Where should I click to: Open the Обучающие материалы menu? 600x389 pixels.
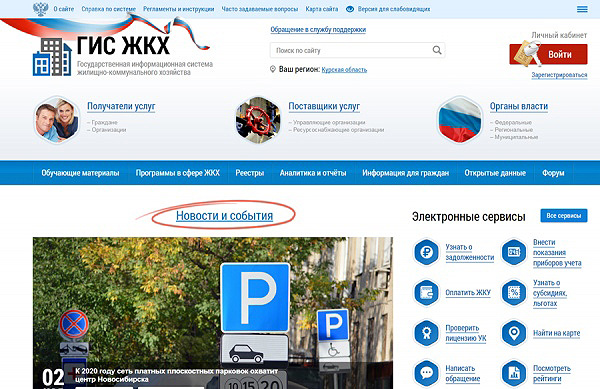point(80,173)
